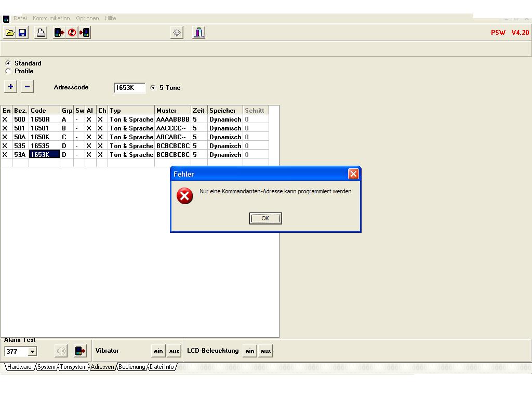This screenshot has width=532, height=399.
Task: Switch to the Tonsystem tab
Action: click(73, 367)
